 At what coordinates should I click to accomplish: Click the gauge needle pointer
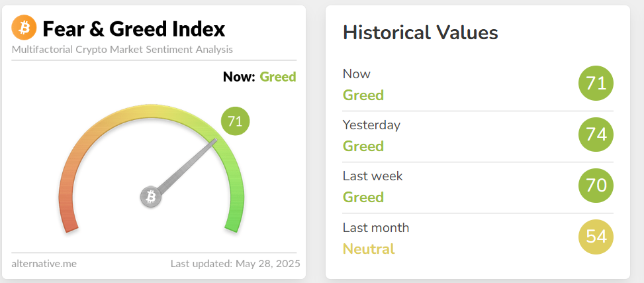point(189,166)
